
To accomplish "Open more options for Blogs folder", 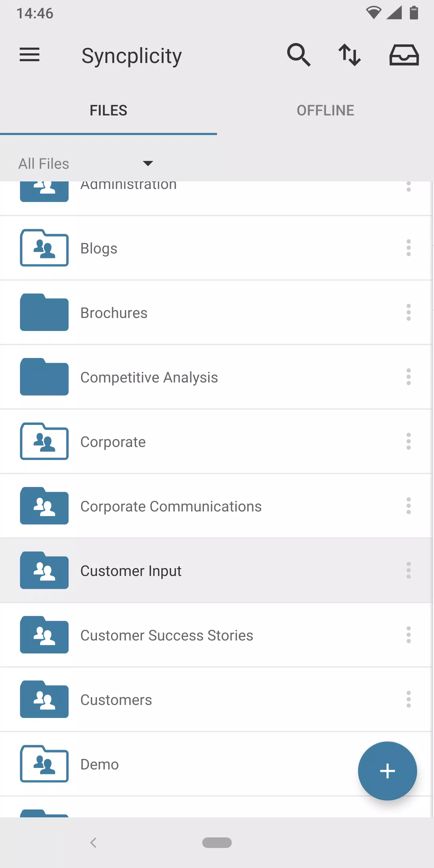I will (408, 248).
